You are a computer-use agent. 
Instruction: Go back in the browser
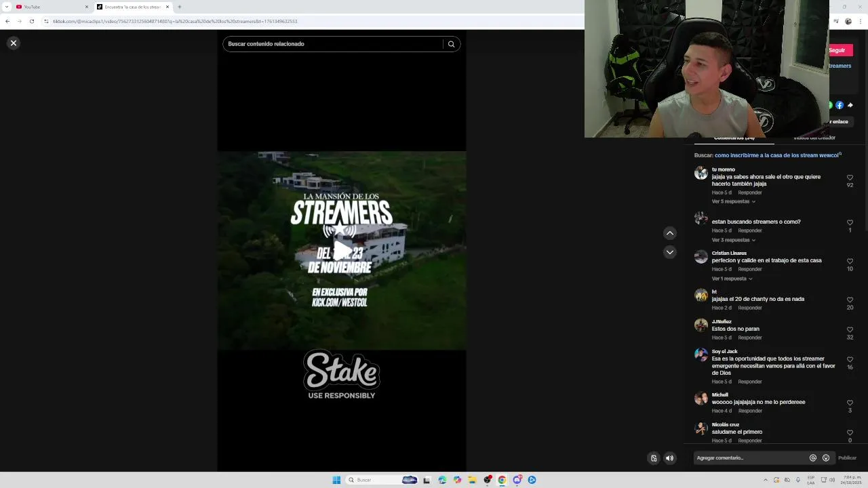click(x=7, y=21)
